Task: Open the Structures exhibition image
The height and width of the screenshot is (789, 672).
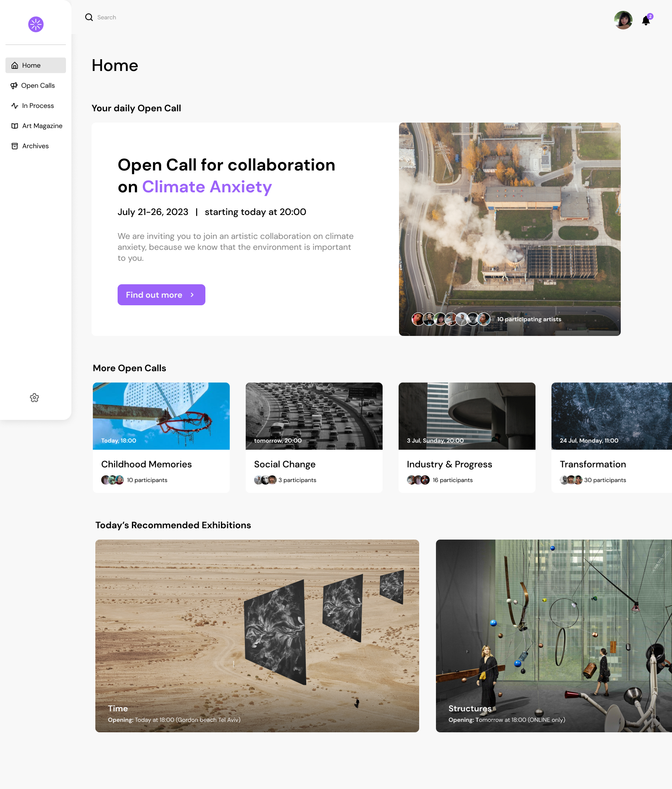Action: pos(554,636)
